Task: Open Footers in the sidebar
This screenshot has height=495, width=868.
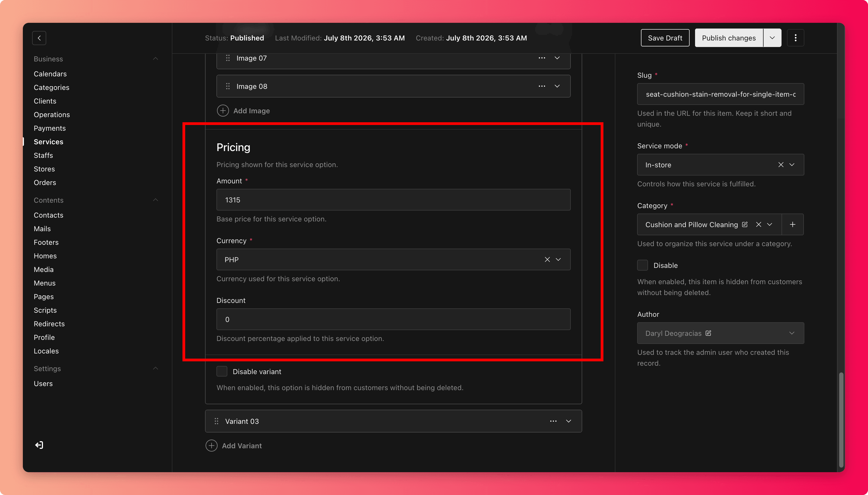Action: pyautogui.click(x=46, y=242)
